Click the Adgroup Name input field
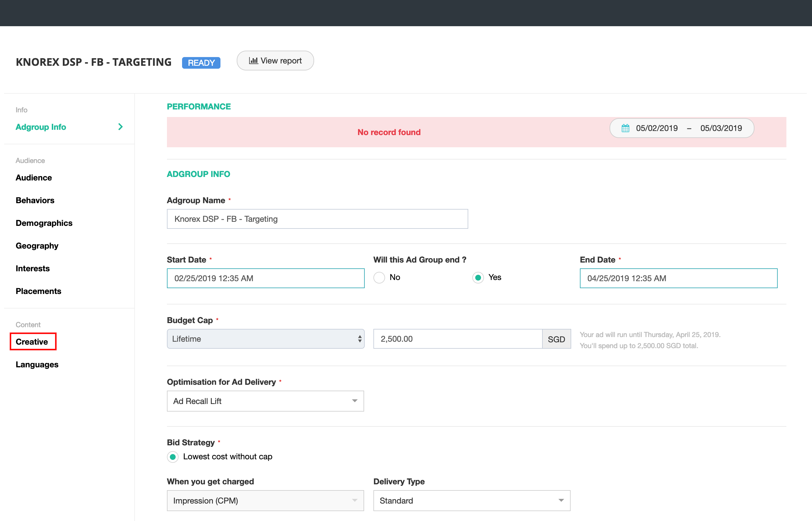The height and width of the screenshot is (521, 812). pyautogui.click(x=317, y=219)
